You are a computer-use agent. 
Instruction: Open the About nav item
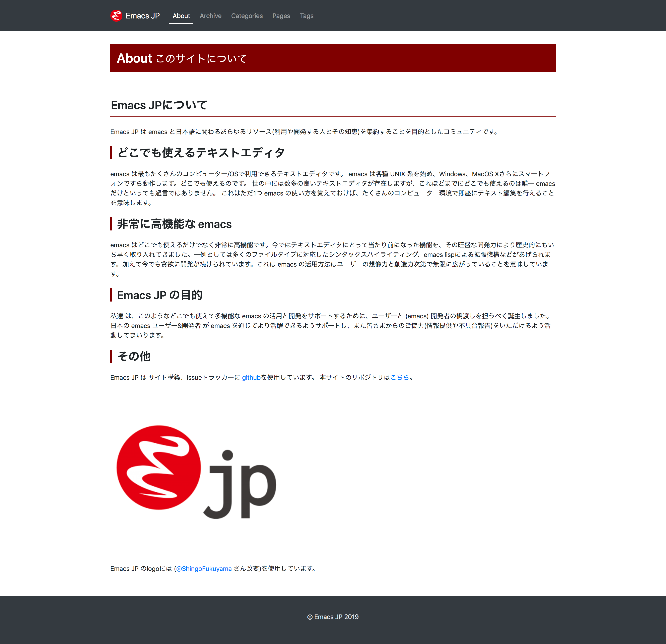pos(181,16)
